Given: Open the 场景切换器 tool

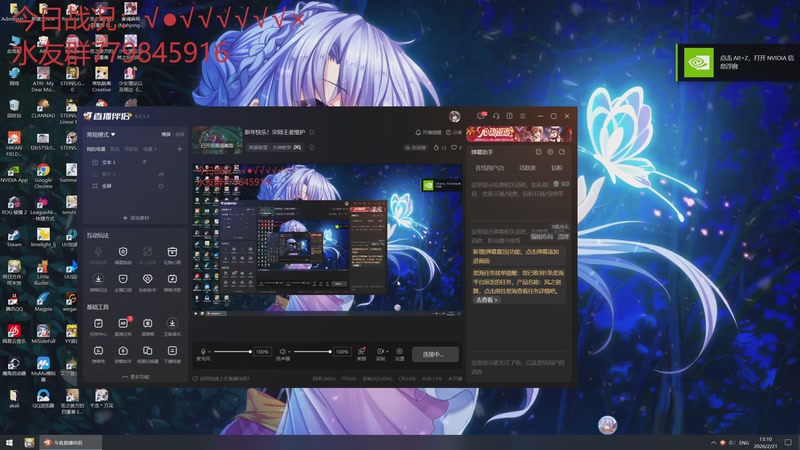Looking at the screenshot, I should [147, 354].
